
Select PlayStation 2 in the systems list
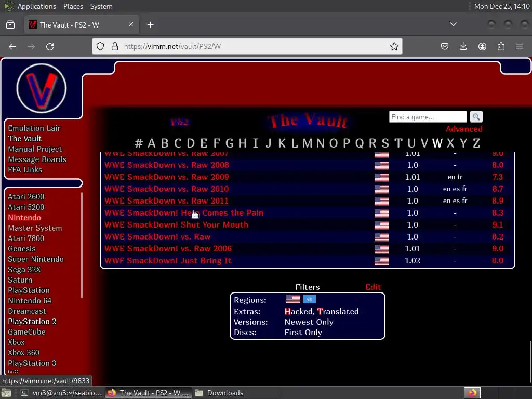pos(32,321)
